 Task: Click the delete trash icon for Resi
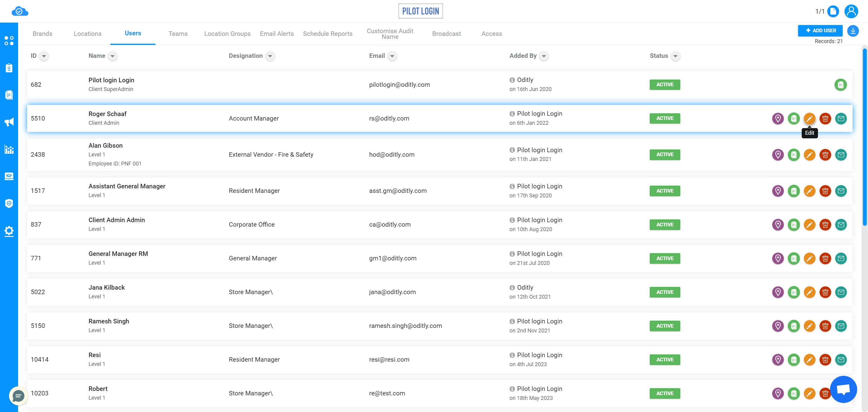click(826, 359)
